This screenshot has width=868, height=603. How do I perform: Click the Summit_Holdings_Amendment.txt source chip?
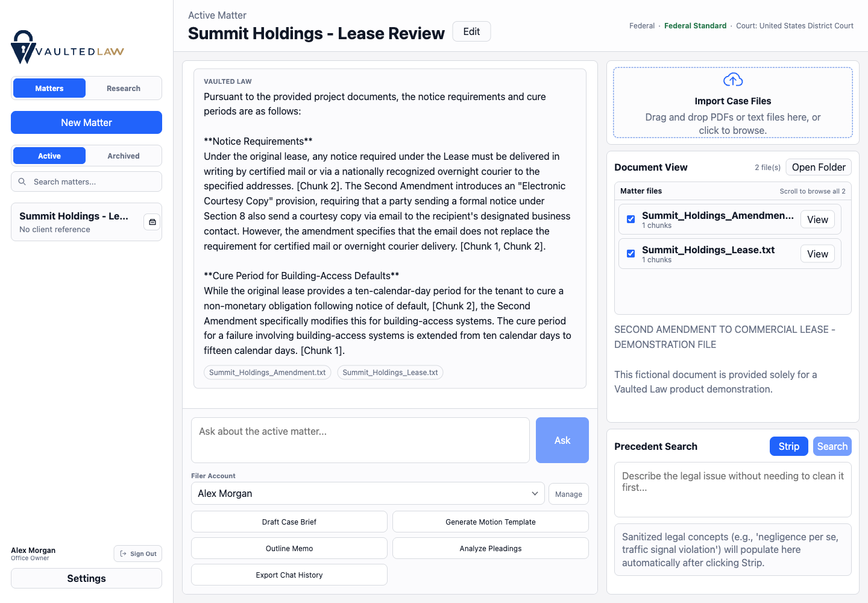268,373
